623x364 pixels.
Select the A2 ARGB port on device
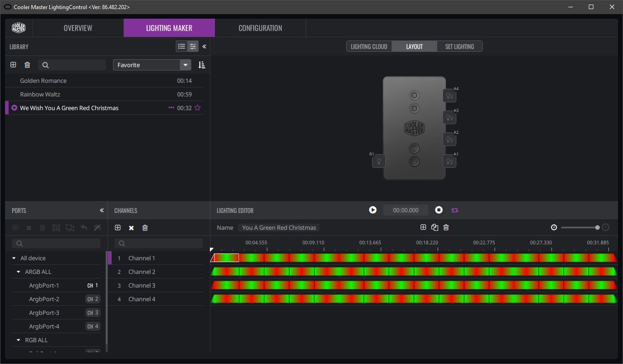click(x=449, y=139)
